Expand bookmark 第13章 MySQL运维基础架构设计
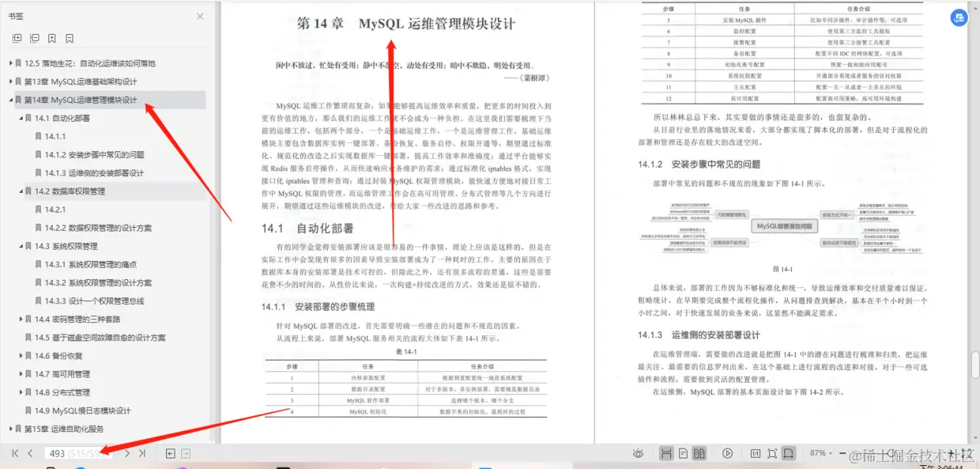 pos(11,81)
